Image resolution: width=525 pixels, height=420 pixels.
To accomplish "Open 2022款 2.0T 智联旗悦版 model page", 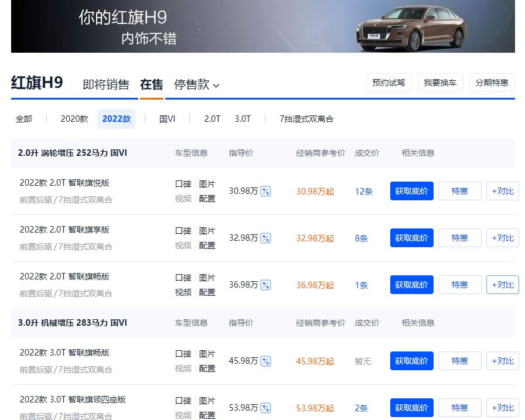I will pos(64,183).
